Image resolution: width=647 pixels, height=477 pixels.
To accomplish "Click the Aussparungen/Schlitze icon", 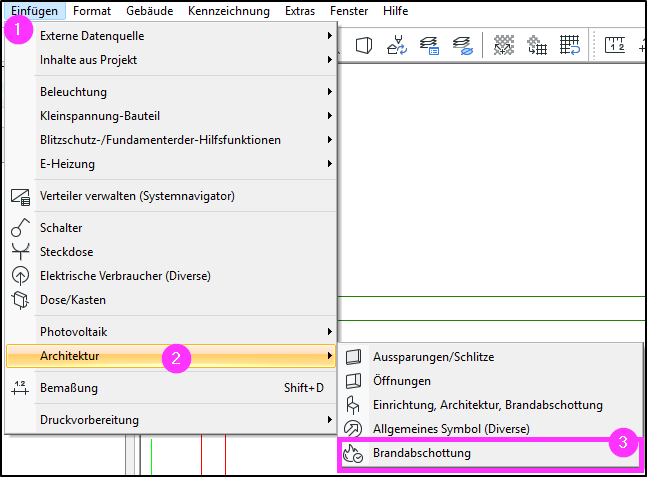I will click(x=353, y=357).
